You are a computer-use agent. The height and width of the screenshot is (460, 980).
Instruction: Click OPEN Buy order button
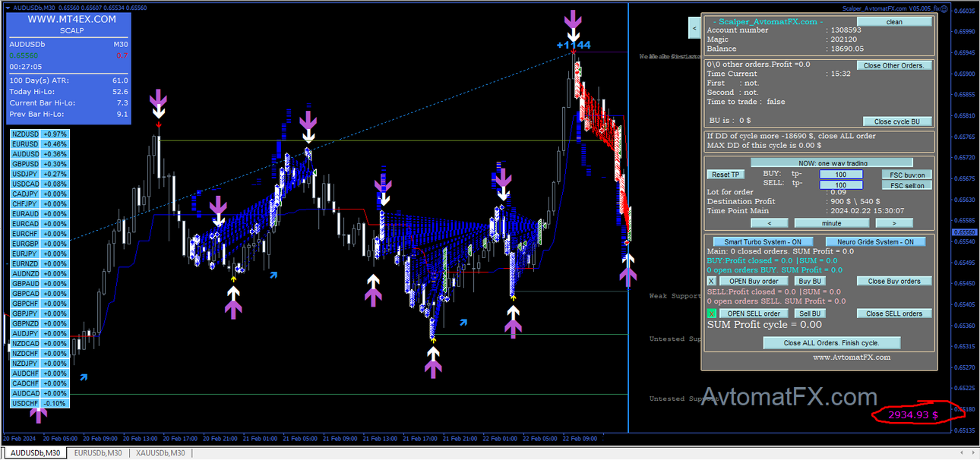coord(754,281)
